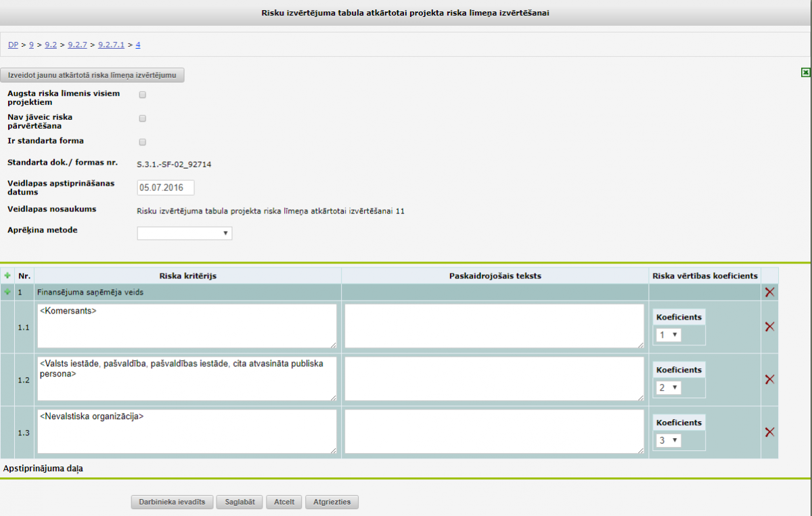Image resolution: width=812 pixels, height=516 pixels.
Task: Navigate to breadcrumb link 9.2.7
Action: pos(77,45)
